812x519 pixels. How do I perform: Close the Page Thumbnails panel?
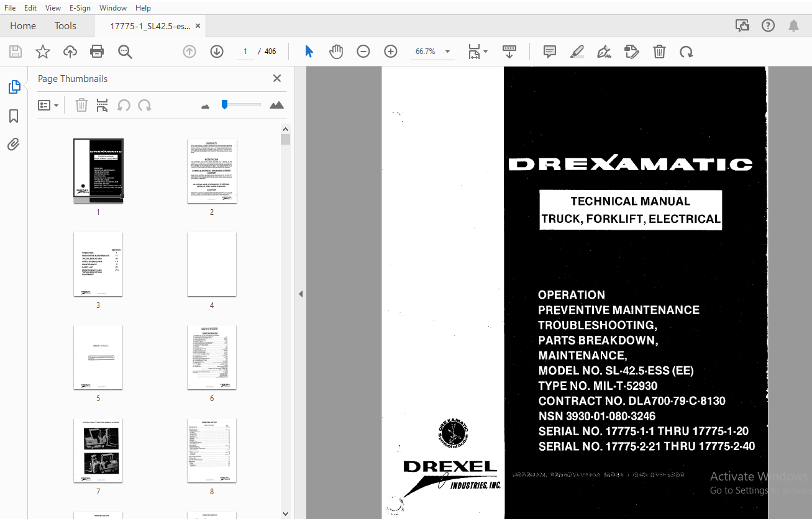[277, 78]
